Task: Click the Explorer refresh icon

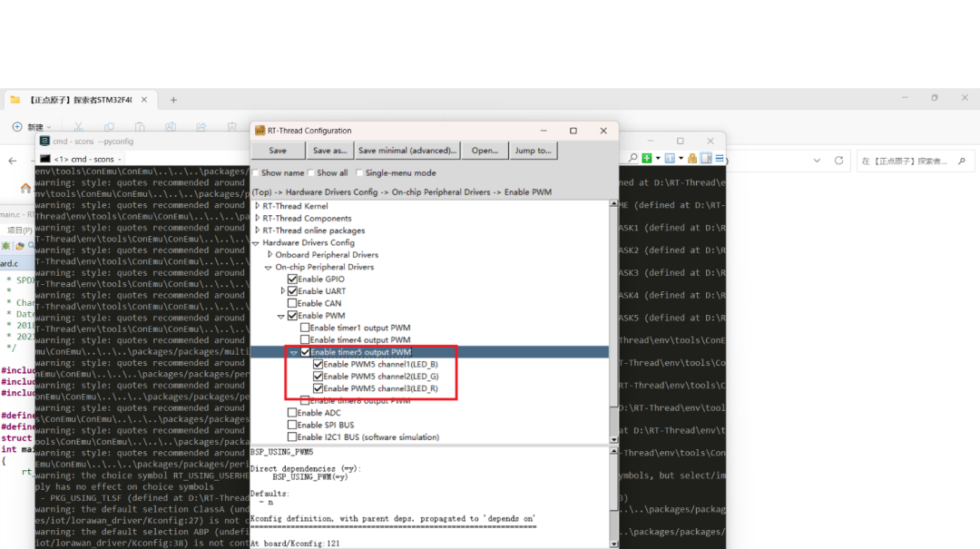Action: click(838, 161)
